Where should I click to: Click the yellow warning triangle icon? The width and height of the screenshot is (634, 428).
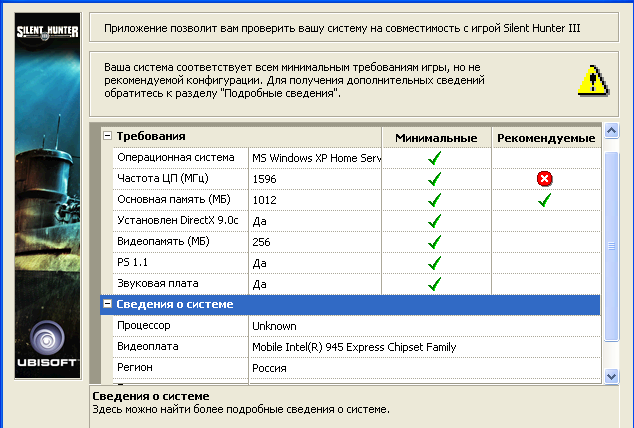593,81
